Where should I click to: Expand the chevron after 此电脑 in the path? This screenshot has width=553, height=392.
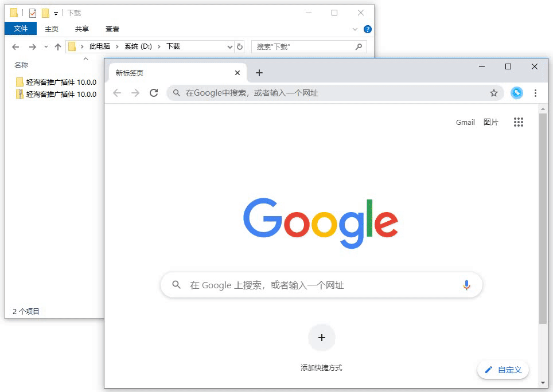[x=117, y=46]
